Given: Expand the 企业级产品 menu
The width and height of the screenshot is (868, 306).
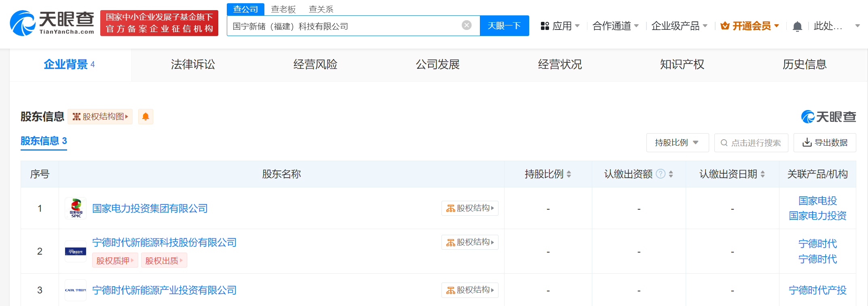Looking at the screenshot, I should (x=679, y=26).
